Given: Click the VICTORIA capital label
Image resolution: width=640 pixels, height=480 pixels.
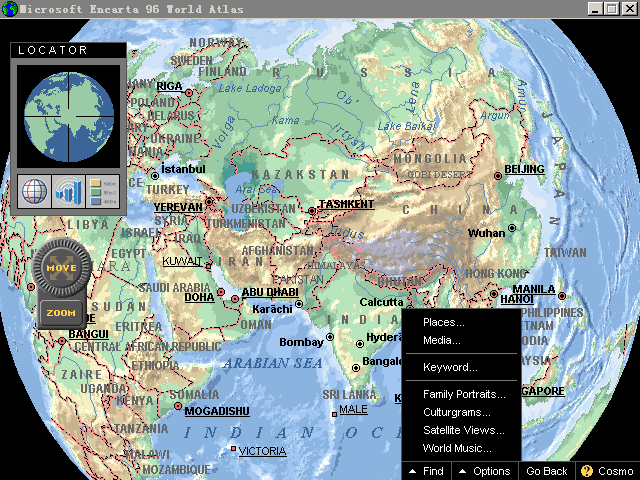Looking at the screenshot, I should pyautogui.click(x=262, y=451).
